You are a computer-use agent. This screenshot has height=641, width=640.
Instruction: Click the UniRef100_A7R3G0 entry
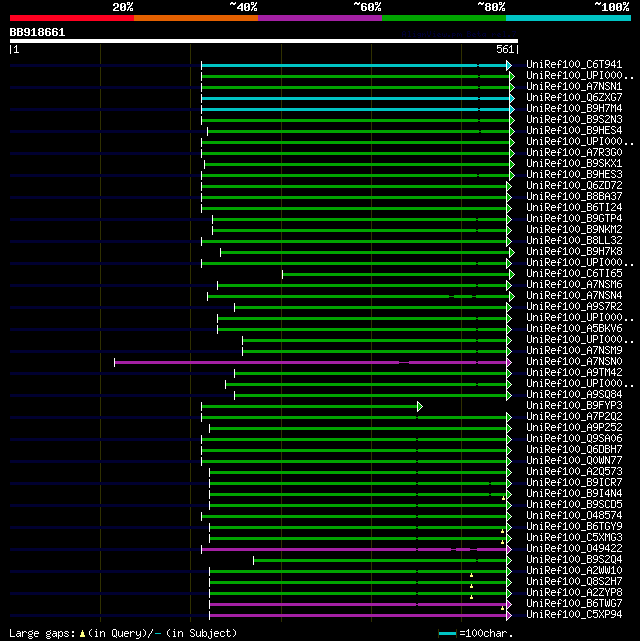(x=574, y=152)
